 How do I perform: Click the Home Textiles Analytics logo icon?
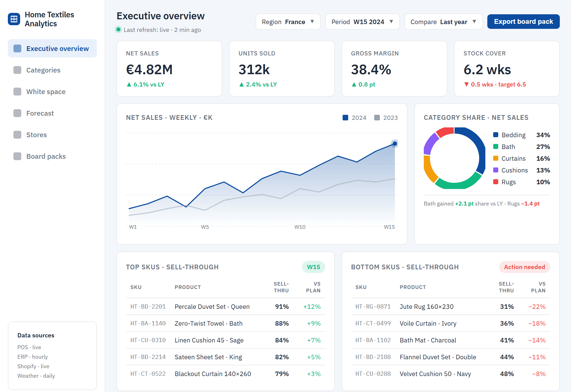(14, 19)
